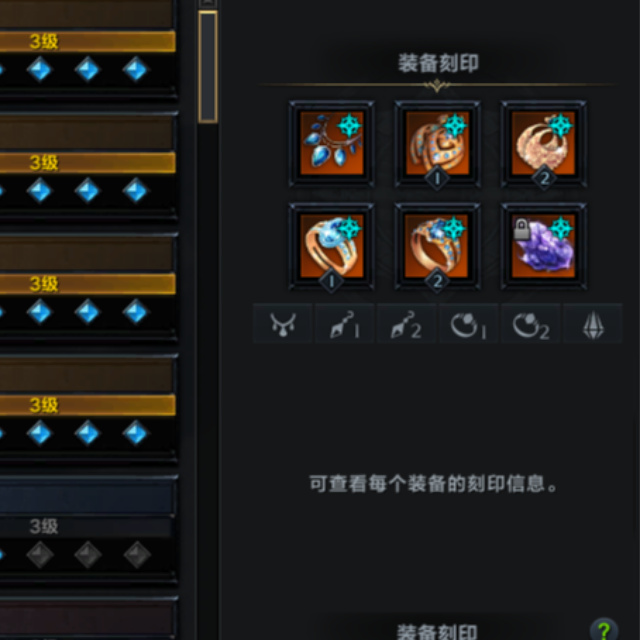The image size is (640, 640).
Task: Select the ring slot marked 1
Action: coord(331,247)
